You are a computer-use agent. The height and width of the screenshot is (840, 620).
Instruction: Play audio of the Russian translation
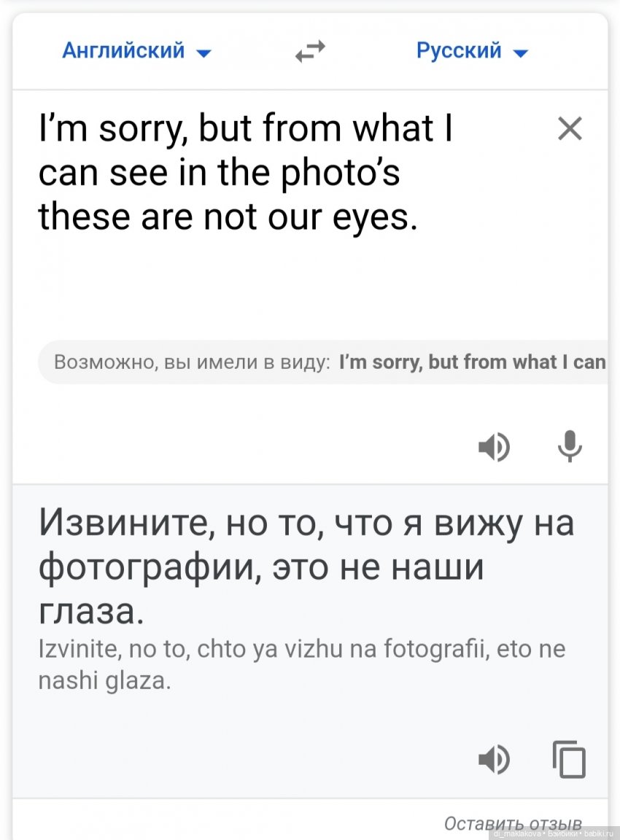(x=494, y=759)
